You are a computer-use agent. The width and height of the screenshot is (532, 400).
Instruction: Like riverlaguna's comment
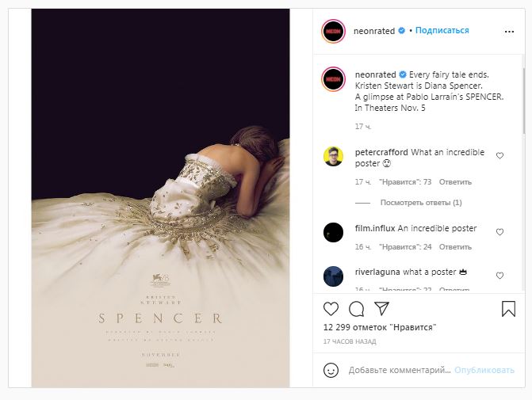499,276
